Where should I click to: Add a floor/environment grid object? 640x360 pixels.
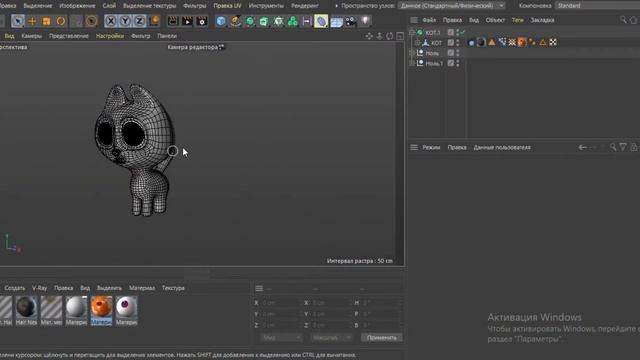click(336, 21)
